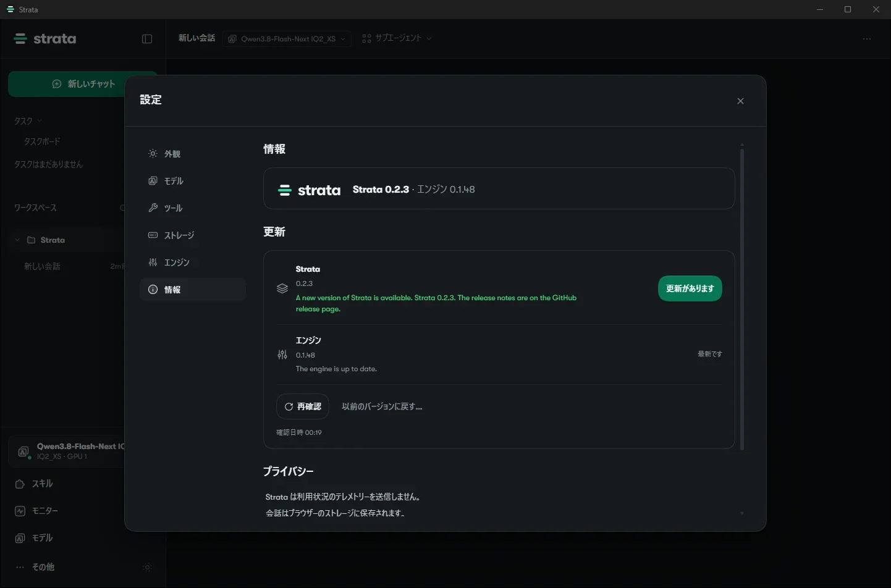Viewport: 891px width, 588px height.
Task: Click the 更新があります button
Action: [x=690, y=288]
